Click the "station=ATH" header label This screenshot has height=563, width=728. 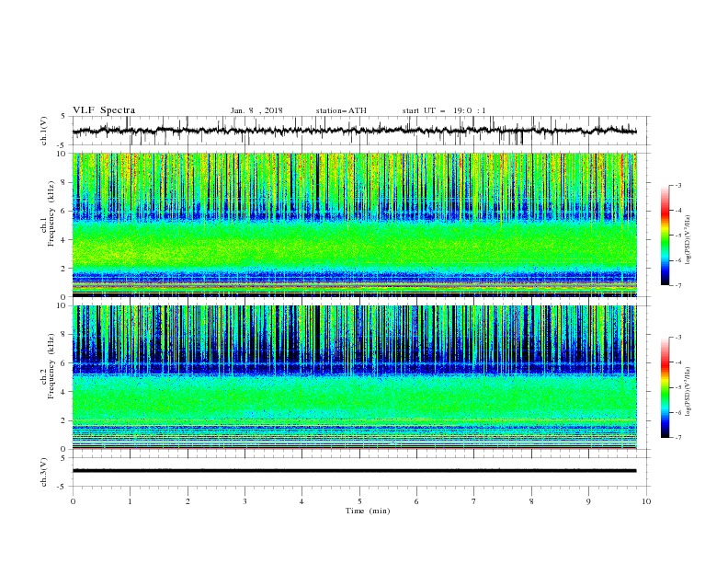(341, 110)
